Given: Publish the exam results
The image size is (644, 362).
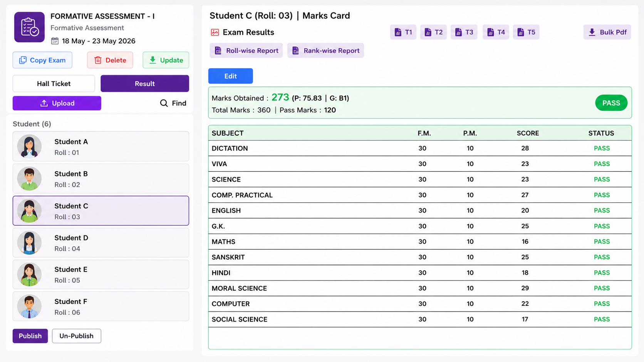Looking at the screenshot, I should click(x=30, y=336).
